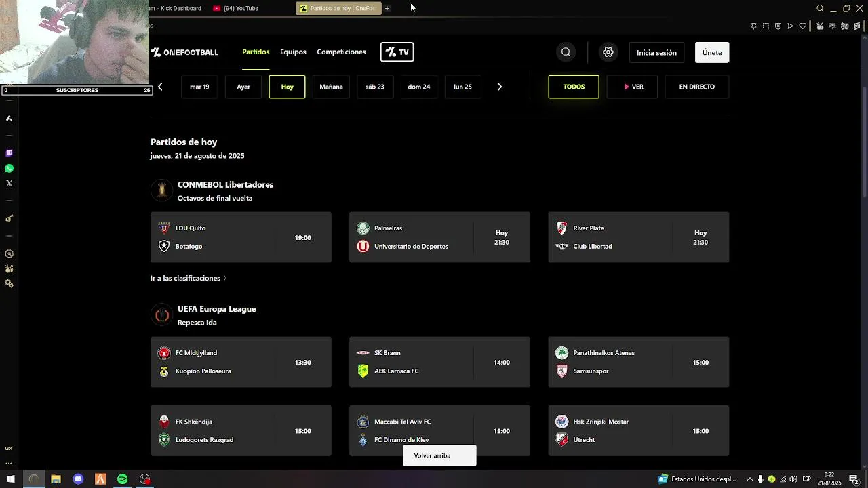The image size is (868, 488).
Task: Select the TODOS filter
Action: click(x=574, y=87)
